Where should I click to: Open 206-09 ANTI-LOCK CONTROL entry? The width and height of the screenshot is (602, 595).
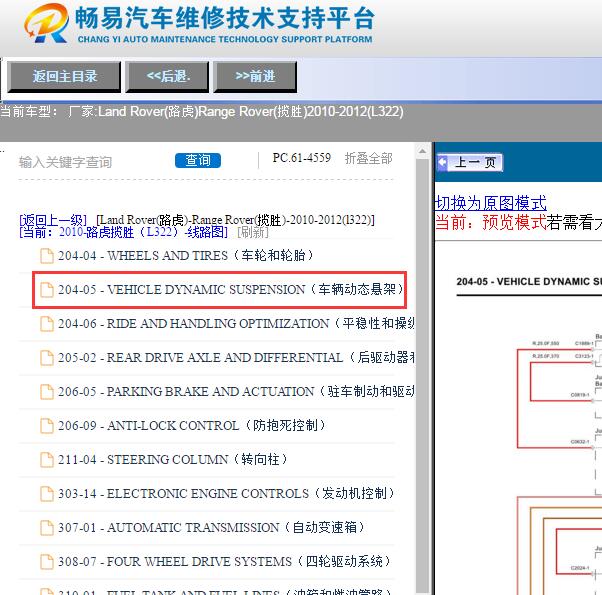click(x=192, y=426)
